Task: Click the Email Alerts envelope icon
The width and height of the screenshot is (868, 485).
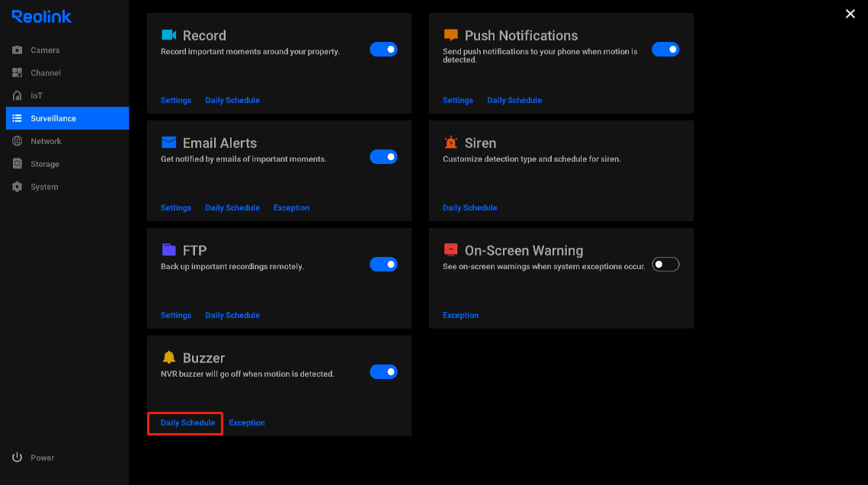Action: [x=169, y=143]
